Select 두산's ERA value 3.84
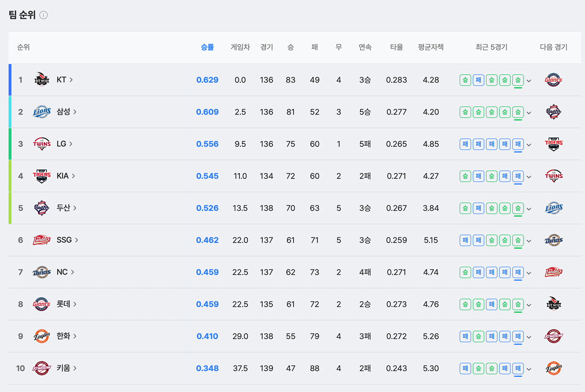 pos(431,208)
